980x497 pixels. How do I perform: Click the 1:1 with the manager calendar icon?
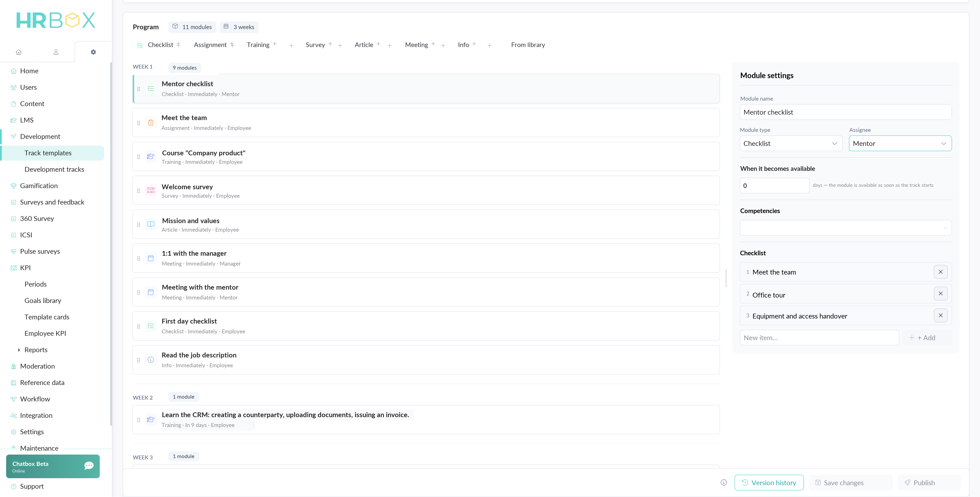coord(151,258)
